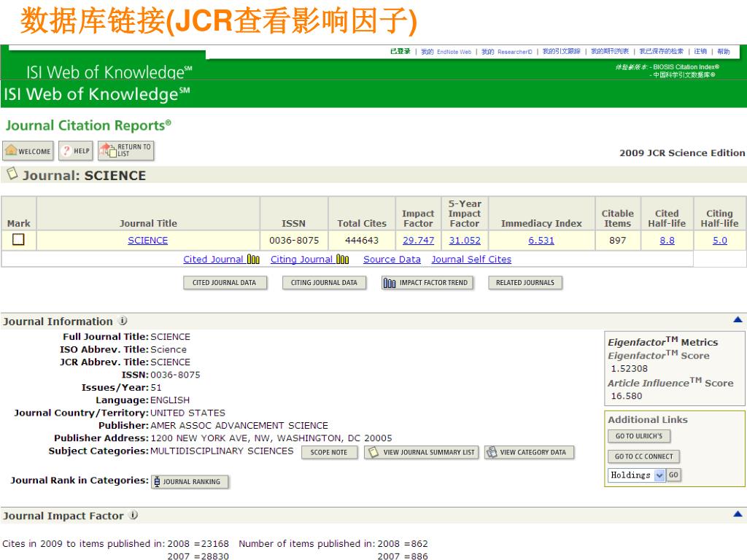Image resolution: width=747 pixels, height=560 pixels.
Task: Collapse the Journal Information section
Action: pos(738,319)
